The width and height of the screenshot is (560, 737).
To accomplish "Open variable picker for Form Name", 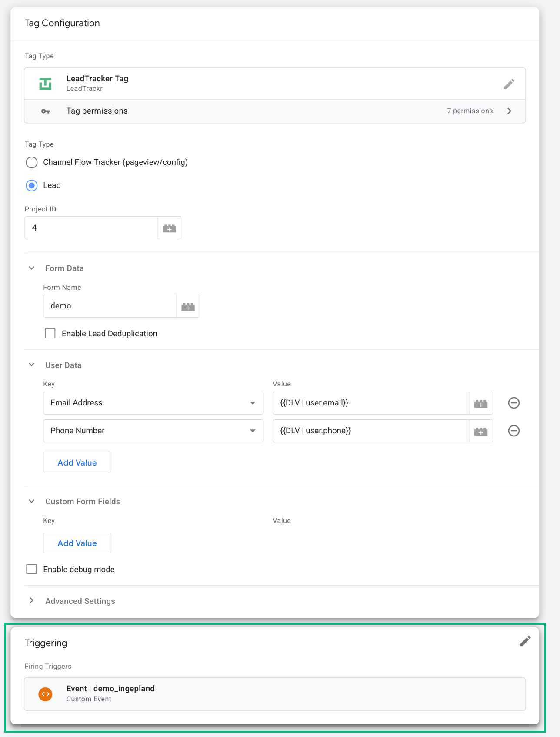I will point(188,306).
